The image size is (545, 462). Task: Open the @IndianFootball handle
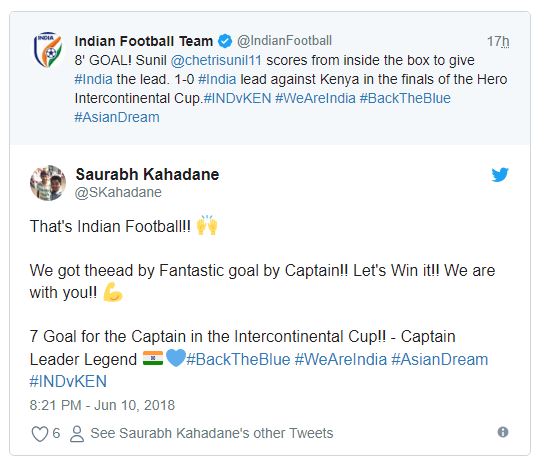click(x=284, y=41)
